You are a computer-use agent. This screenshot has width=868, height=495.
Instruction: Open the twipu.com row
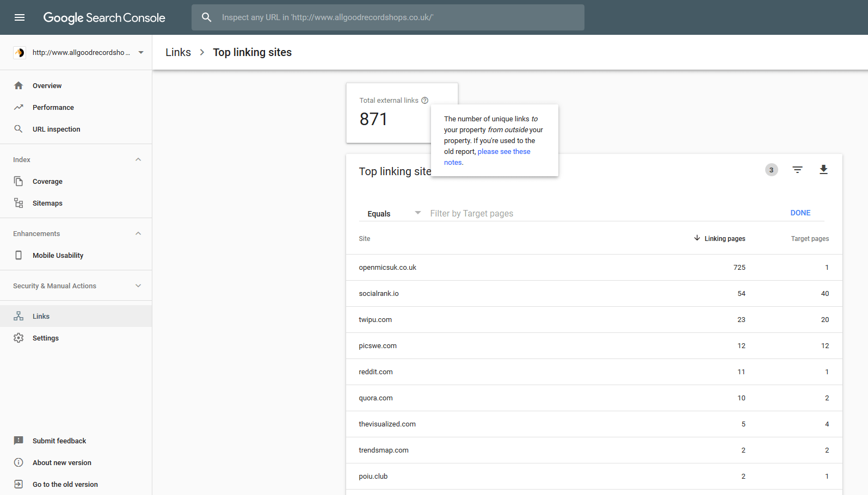(594, 319)
